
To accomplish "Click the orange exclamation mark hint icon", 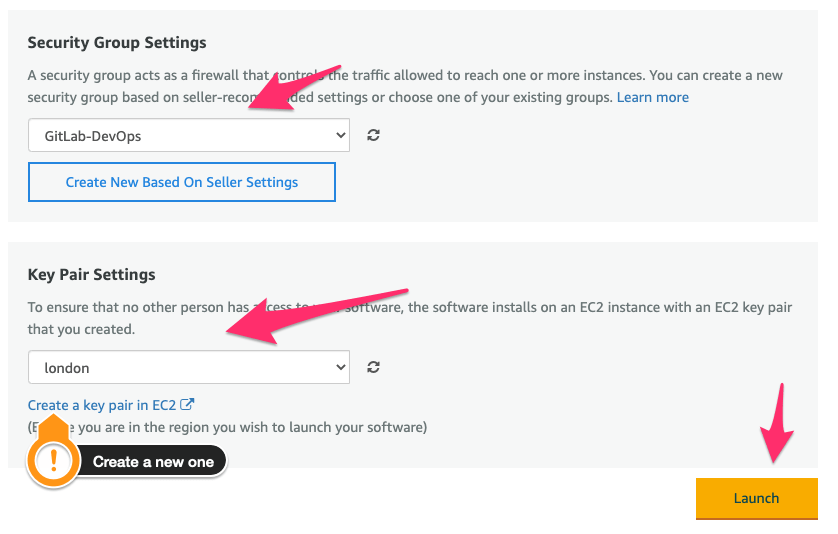I will [x=52, y=461].
